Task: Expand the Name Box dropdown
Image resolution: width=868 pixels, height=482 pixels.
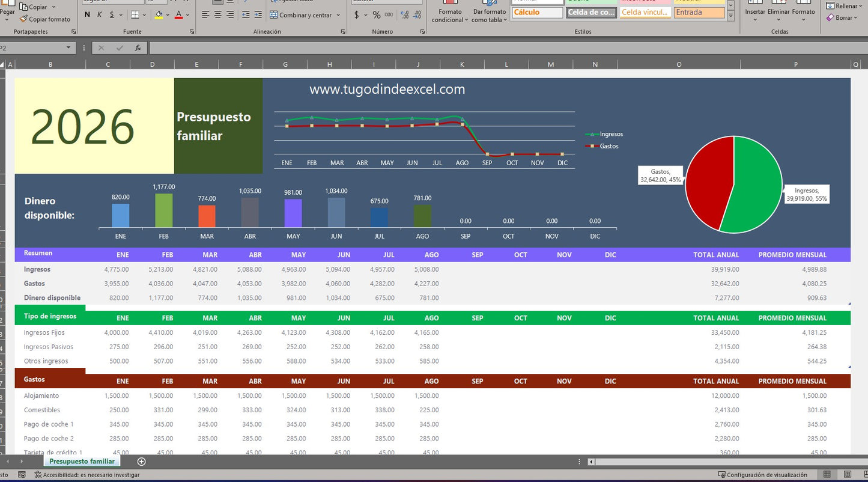Action: [68, 48]
